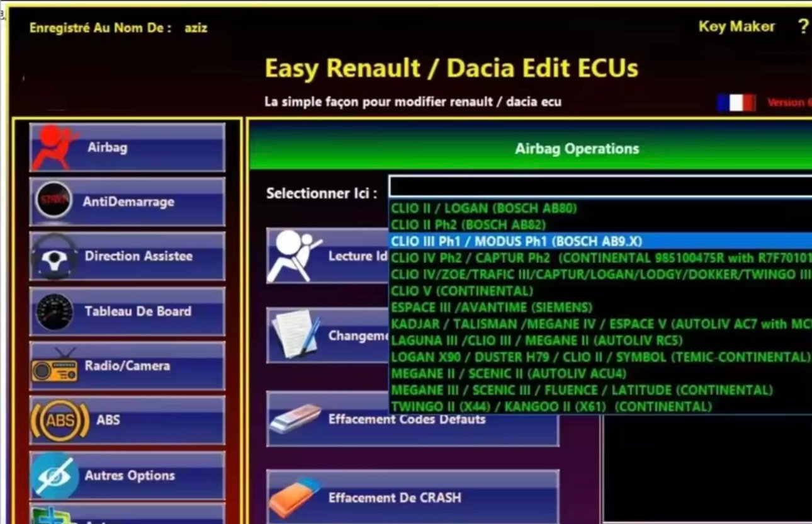Click the document with pen icon
Screen dimensions: 812x524
(x=297, y=334)
